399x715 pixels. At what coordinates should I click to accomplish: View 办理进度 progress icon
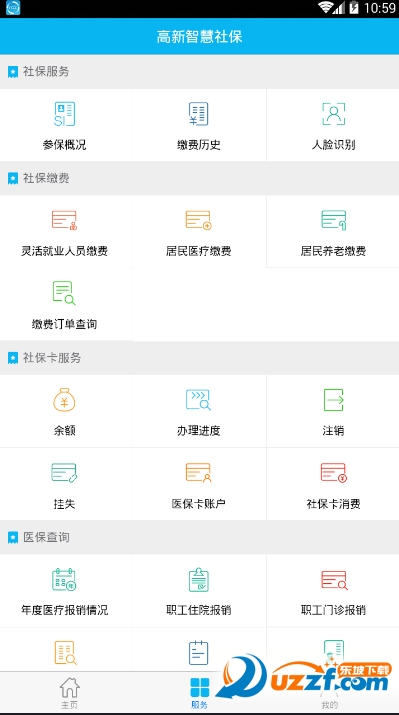[x=199, y=399]
